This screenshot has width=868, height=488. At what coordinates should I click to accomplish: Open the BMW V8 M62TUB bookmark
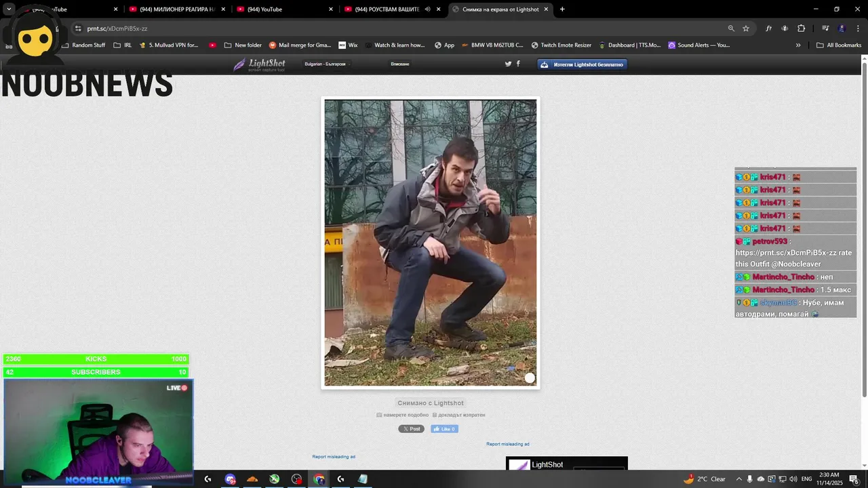coord(492,45)
